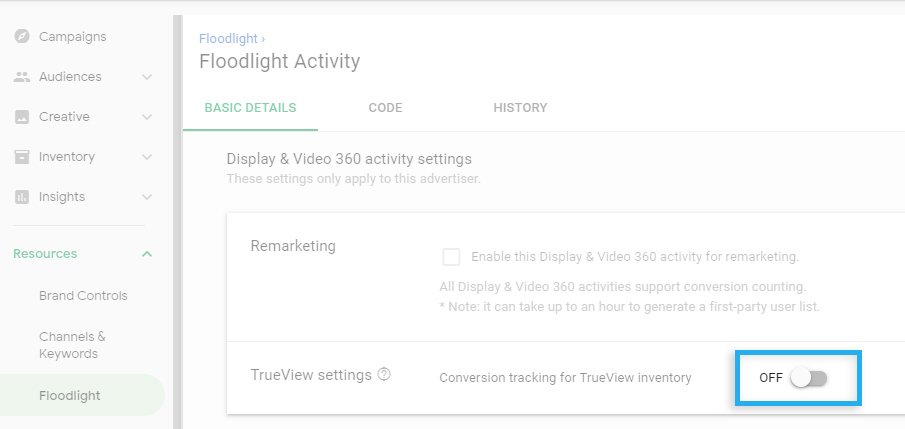Viewport: 905px width, 429px height.
Task: Expand the Audiences menu chevron
Action: [147, 77]
